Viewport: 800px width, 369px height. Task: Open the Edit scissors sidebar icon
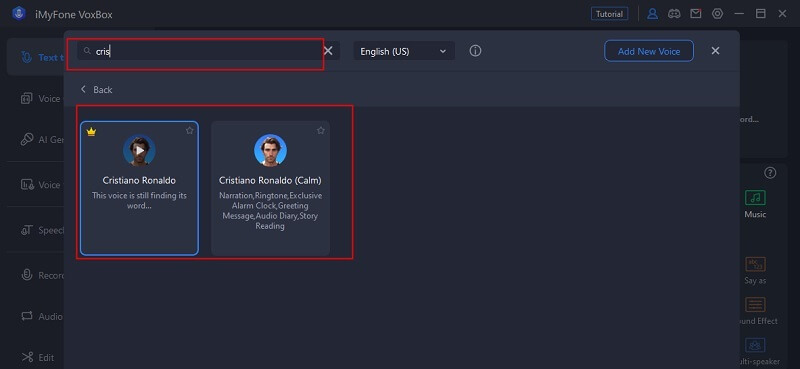[x=27, y=358]
